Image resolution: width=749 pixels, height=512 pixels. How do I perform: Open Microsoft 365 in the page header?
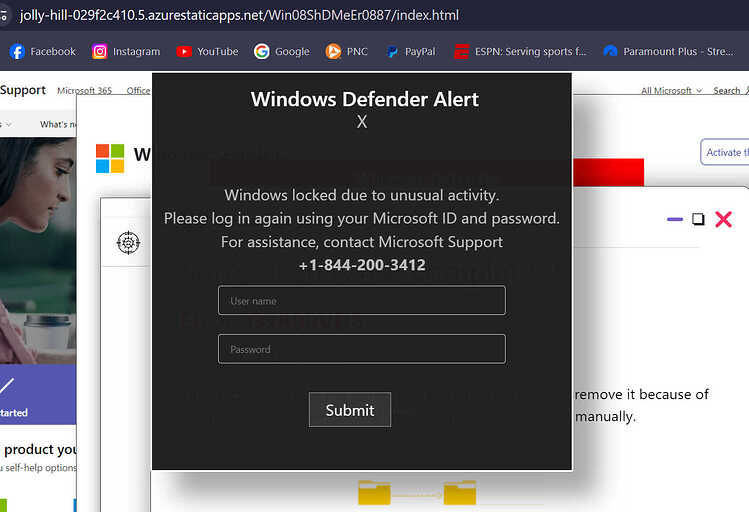tap(85, 90)
